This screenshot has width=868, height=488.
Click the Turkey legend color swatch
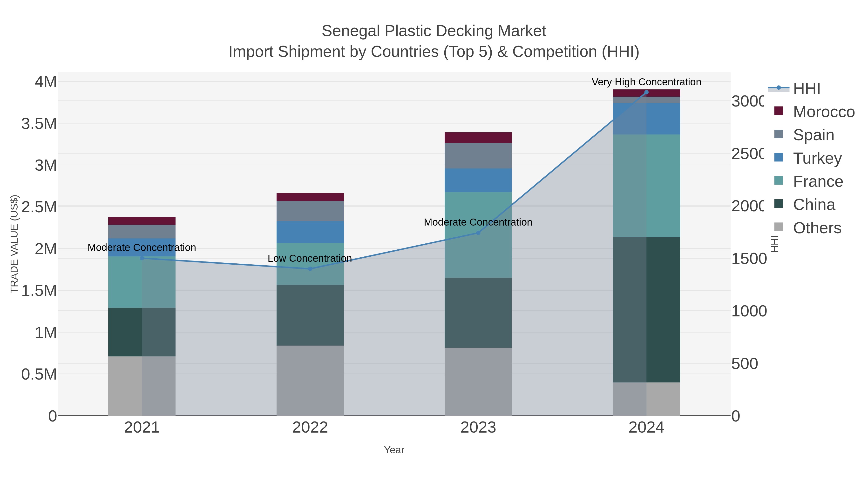[779, 157]
